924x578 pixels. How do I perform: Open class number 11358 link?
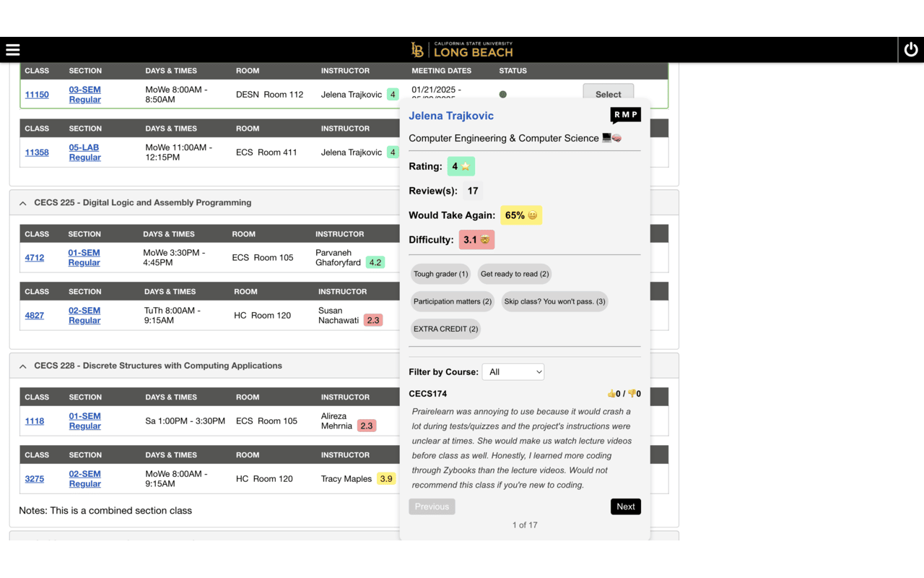[37, 152]
